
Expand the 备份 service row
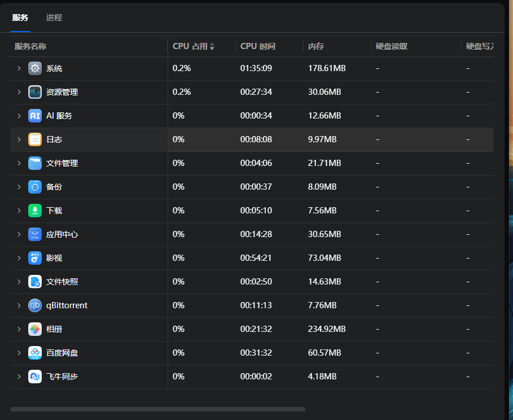click(19, 186)
